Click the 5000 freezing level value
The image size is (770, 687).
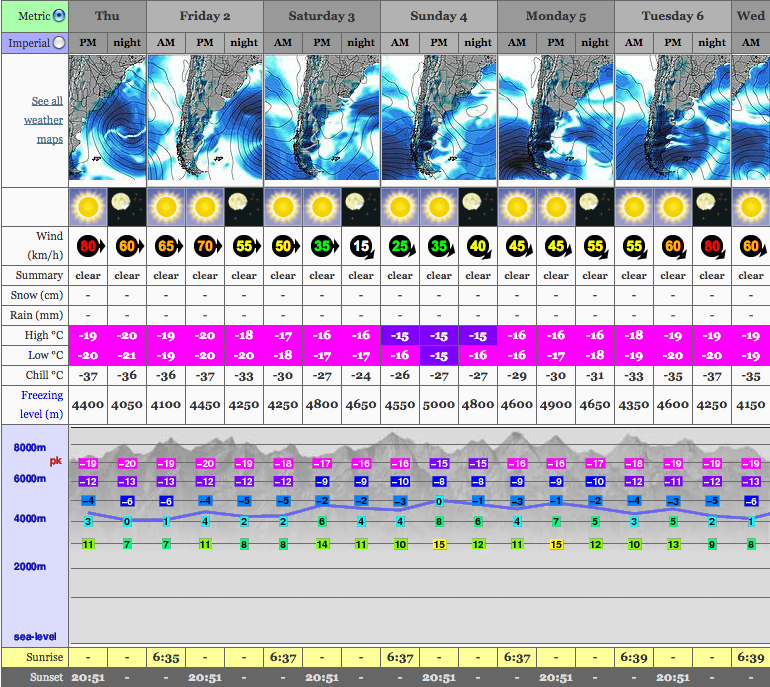tap(439, 405)
